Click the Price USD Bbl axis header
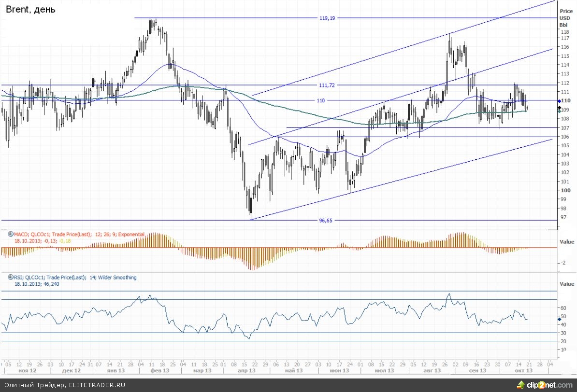 [565, 18]
